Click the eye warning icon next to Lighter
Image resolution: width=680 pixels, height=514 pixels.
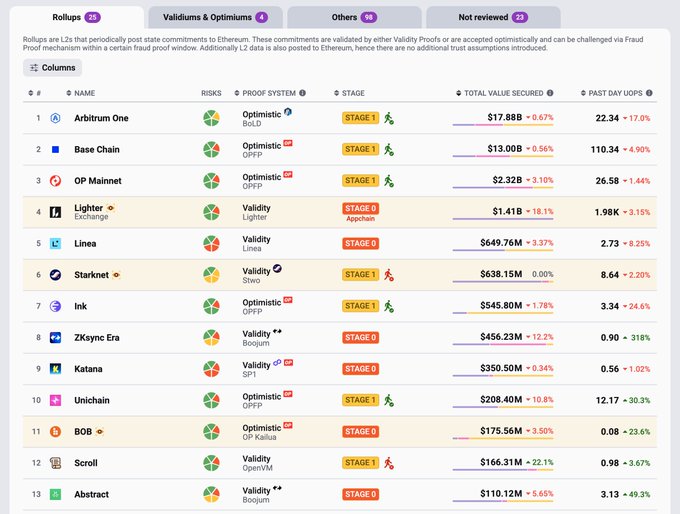click(x=111, y=208)
